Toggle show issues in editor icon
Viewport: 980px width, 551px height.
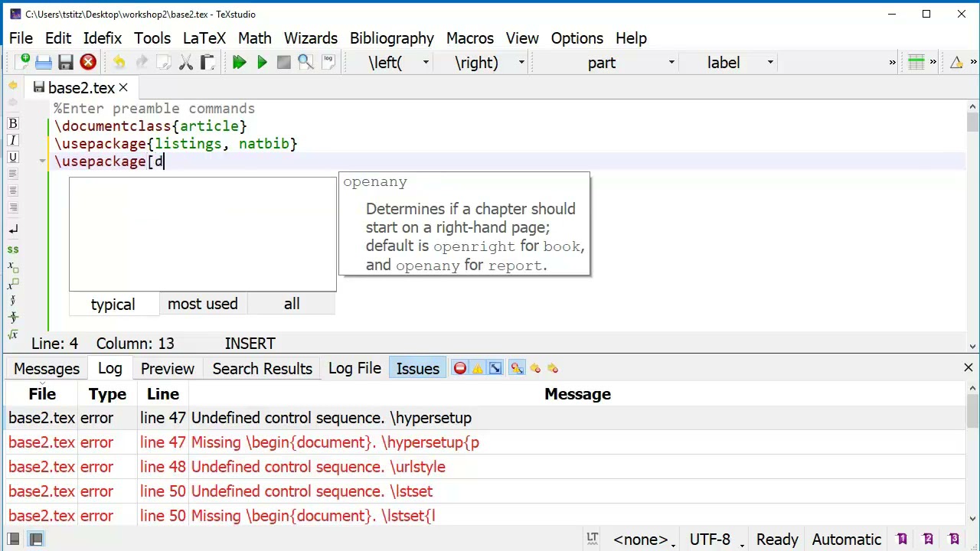pyautogui.click(x=517, y=368)
